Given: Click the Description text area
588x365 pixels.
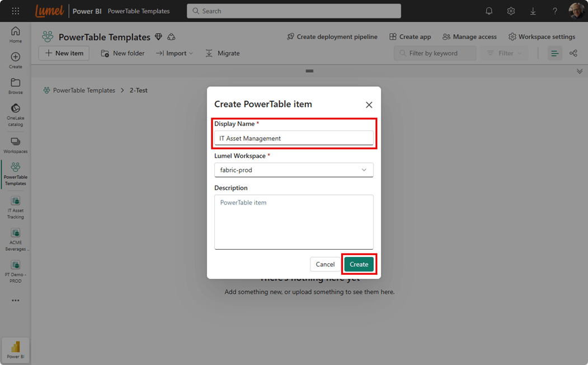Looking at the screenshot, I should [294, 222].
